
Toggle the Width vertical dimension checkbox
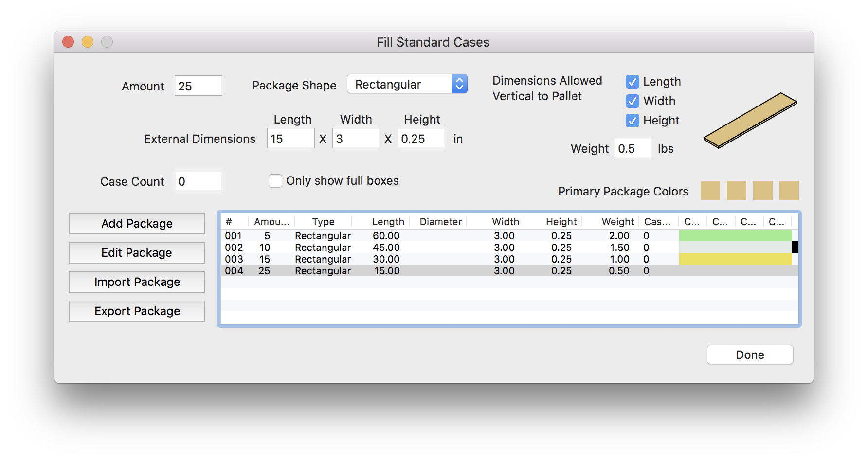tap(632, 101)
